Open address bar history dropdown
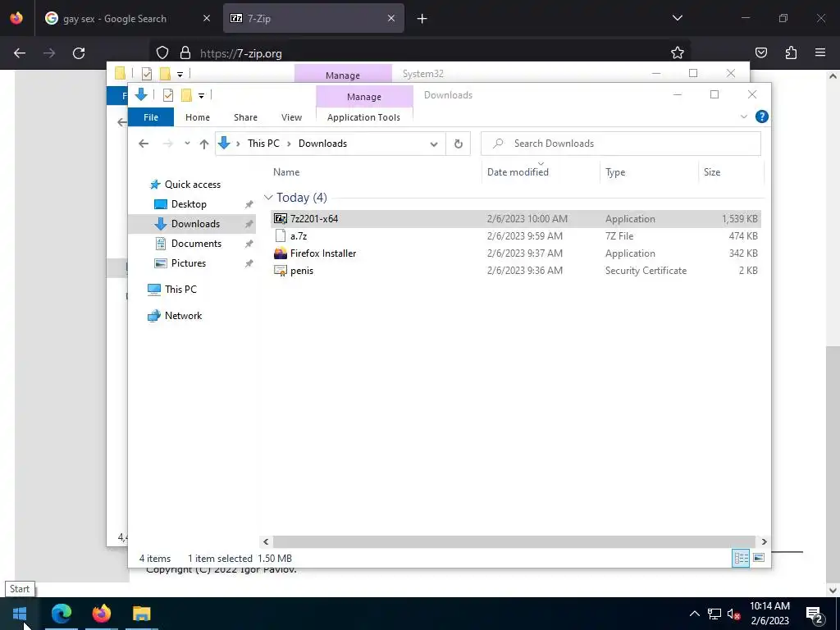840x630 pixels. tap(434, 144)
